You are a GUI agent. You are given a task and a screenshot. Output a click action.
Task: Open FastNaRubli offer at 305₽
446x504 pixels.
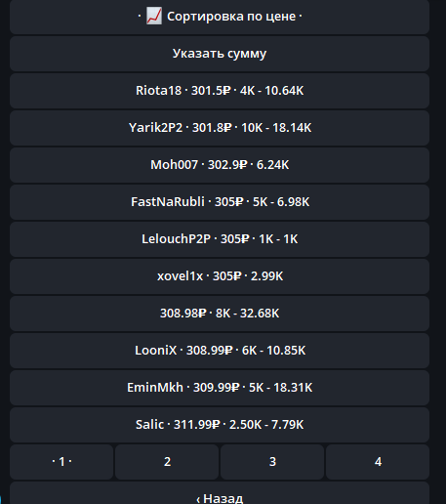pyautogui.click(x=220, y=202)
